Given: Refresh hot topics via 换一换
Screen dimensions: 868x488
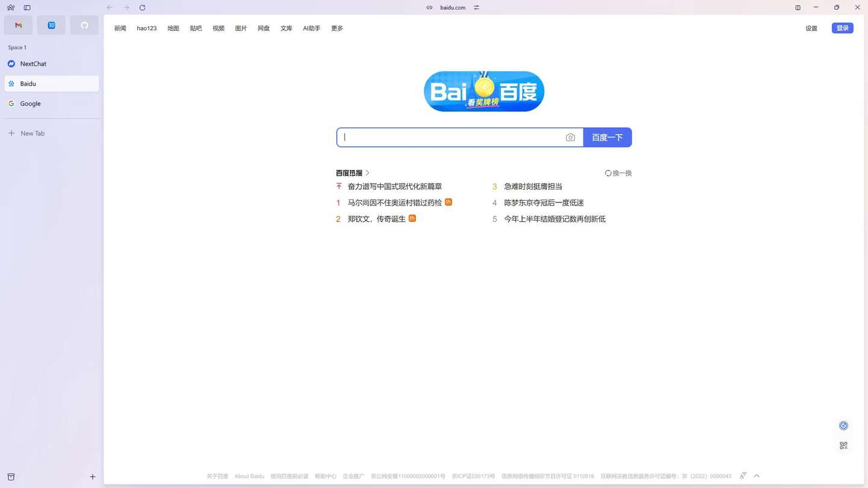Looking at the screenshot, I should (618, 173).
